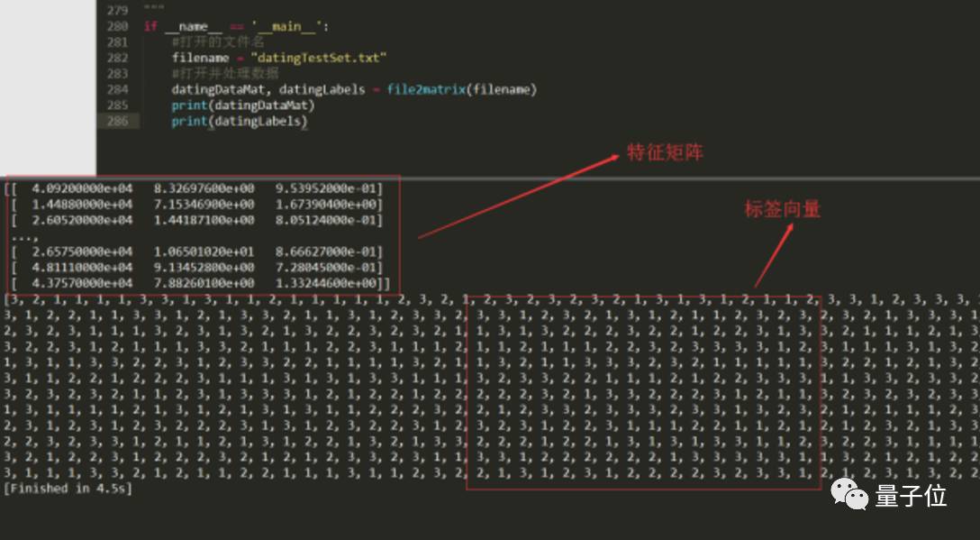The image size is (980, 540).
Task: Click output value 4.37570000e+04
Action: pyautogui.click(x=82, y=283)
